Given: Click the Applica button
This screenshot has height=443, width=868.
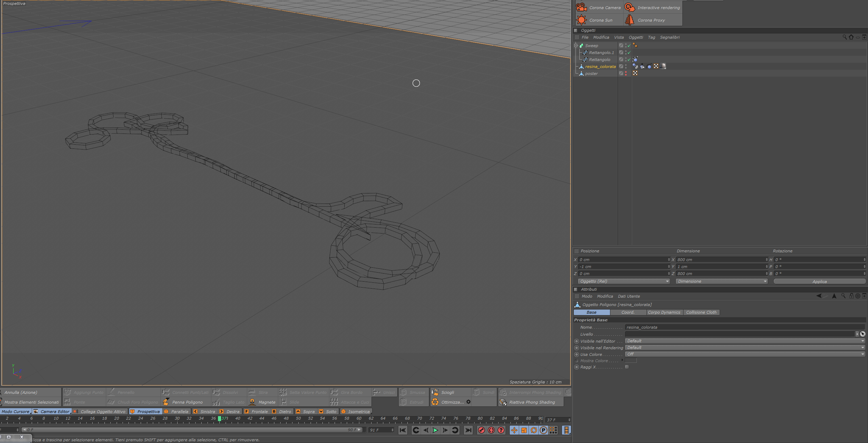Looking at the screenshot, I should [819, 281].
